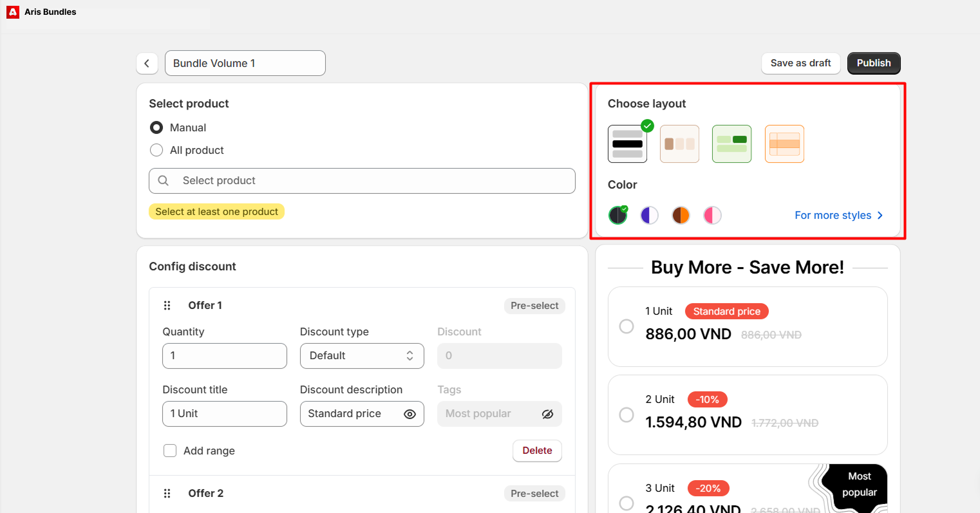Select the black and green color swatch
Viewport: 980px width, 513px height.
(x=618, y=215)
